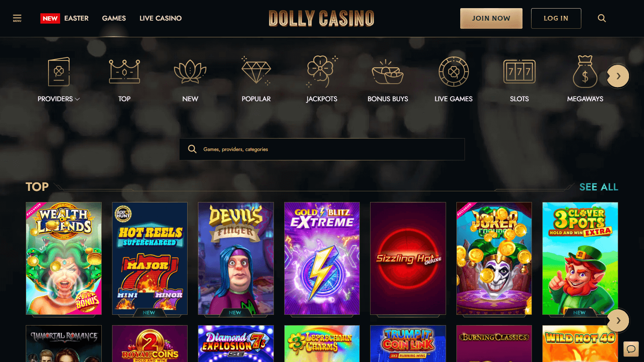Viewport: 644px width, 362px height.
Task: Select the Popular diamond icon
Action: tap(256, 71)
